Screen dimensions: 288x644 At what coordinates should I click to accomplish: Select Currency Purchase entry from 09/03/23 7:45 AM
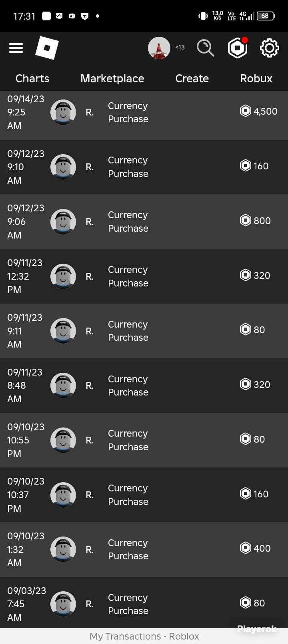click(128, 604)
